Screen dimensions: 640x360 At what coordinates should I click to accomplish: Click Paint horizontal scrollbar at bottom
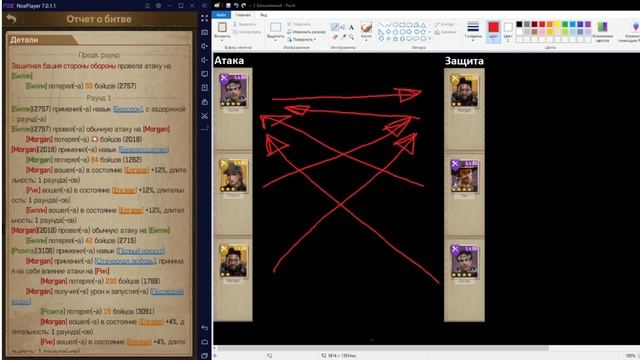click(382, 349)
